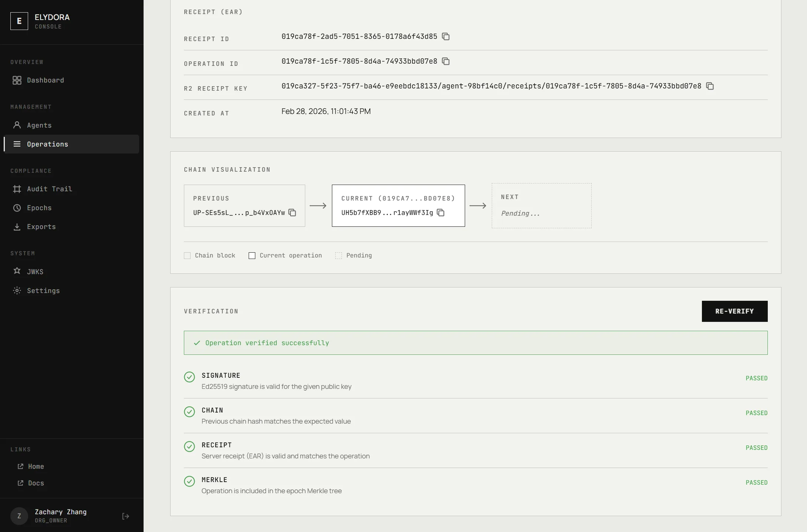Select the JWKS star icon
807x532 pixels.
(x=17, y=272)
